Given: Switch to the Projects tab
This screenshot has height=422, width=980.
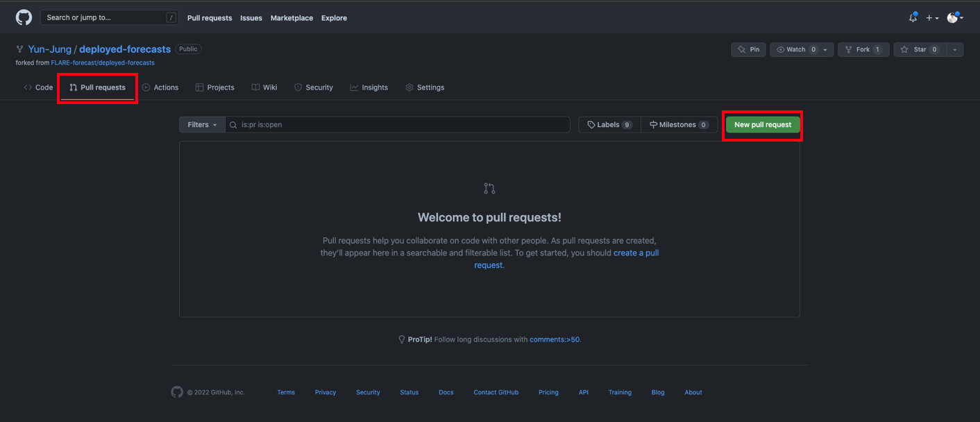Looking at the screenshot, I should coord(215,87).
